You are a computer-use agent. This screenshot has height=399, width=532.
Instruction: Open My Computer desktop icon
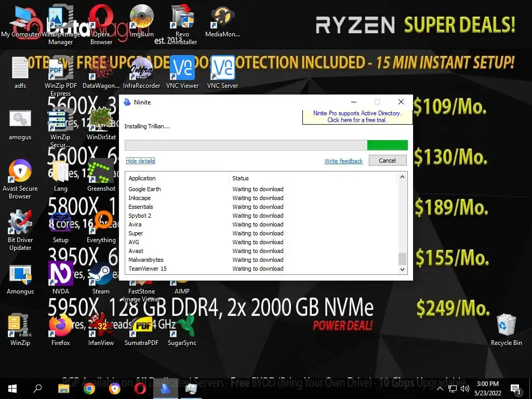(20, 22)
